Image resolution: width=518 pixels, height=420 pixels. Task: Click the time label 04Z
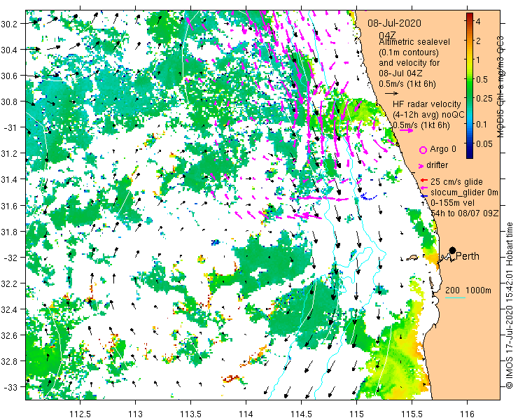pos(386,36)
